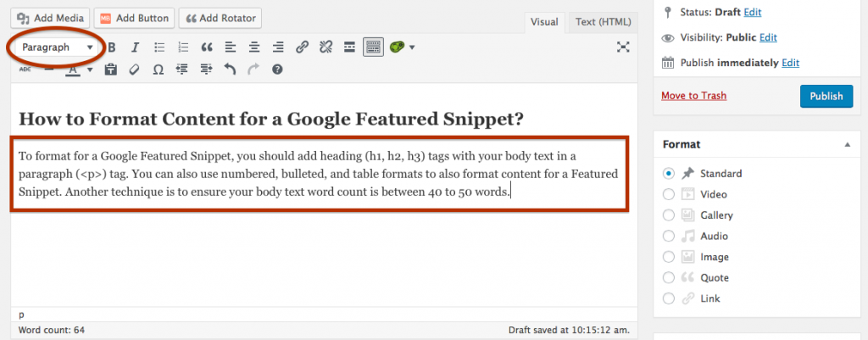Edit the Draft status
This screenshot has width=868, height=340.
pyautogui.click(x=752, y=12)
